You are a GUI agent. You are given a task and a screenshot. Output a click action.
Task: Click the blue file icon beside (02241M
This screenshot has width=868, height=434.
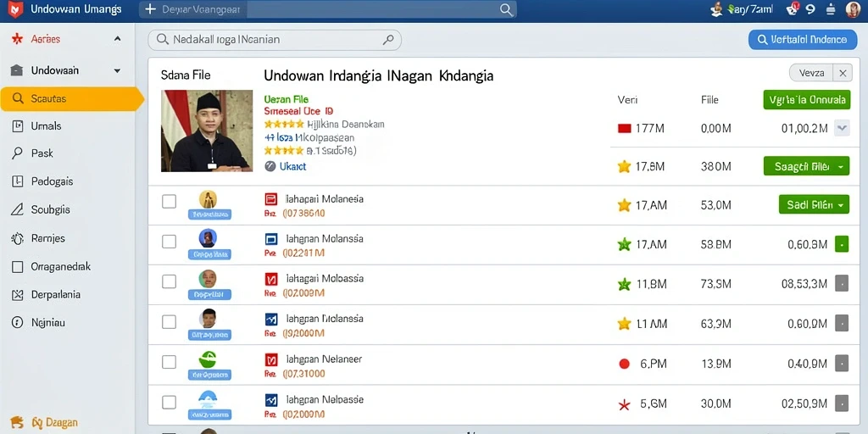pos(270,239)
